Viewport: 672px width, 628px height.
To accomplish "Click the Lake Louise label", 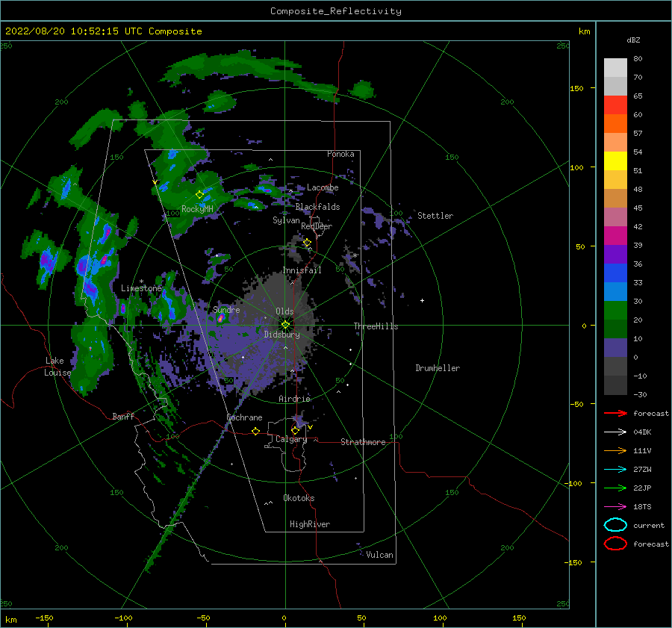I will (57, 367).
